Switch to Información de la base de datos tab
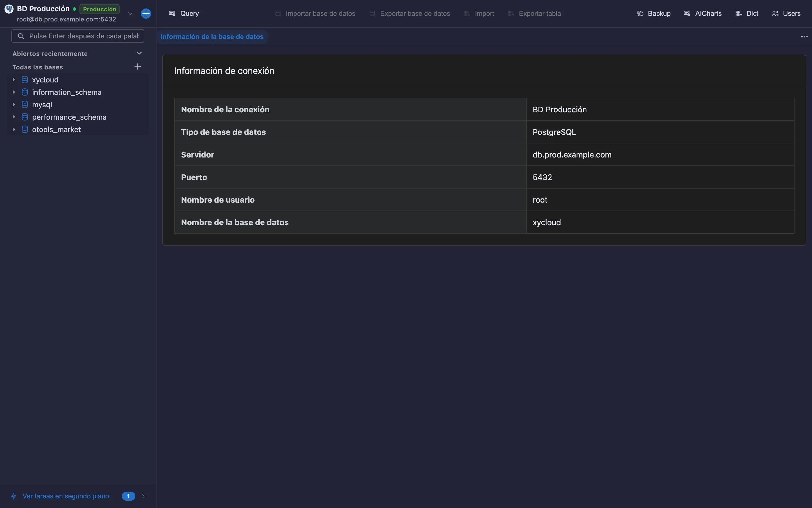Image resolution: width=812 pixels, height=508 pixels. pyautogui.click(x=212, y=37)
